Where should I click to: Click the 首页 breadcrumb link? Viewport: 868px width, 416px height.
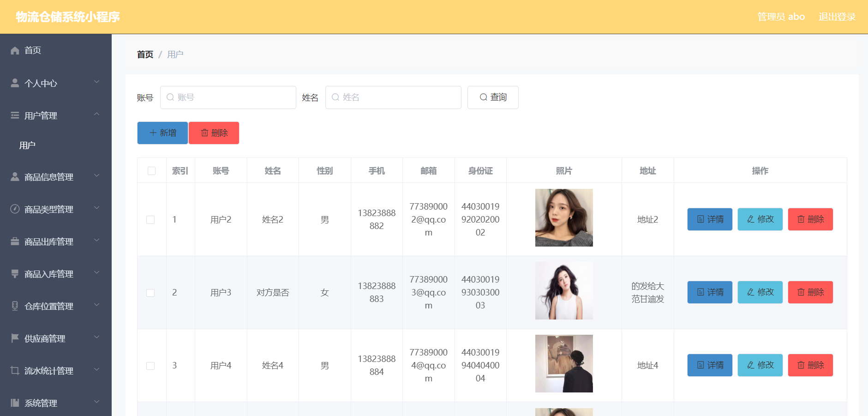(x=145, y=54)
